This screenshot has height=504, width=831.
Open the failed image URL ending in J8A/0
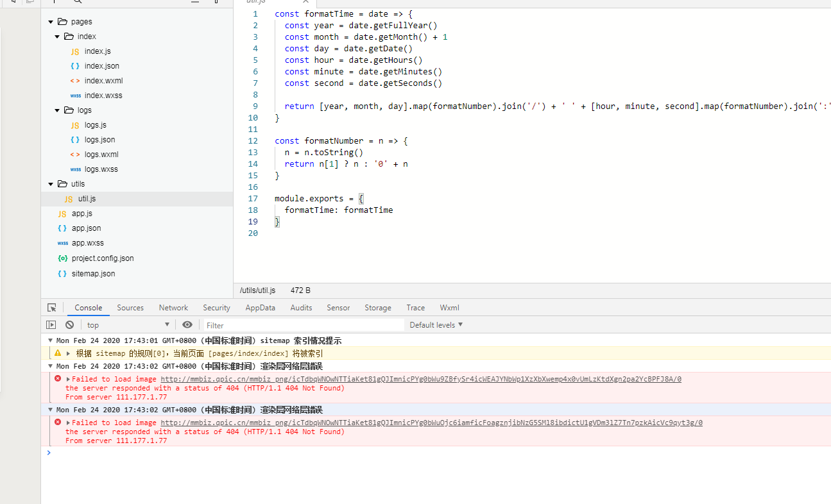(421, 379)
